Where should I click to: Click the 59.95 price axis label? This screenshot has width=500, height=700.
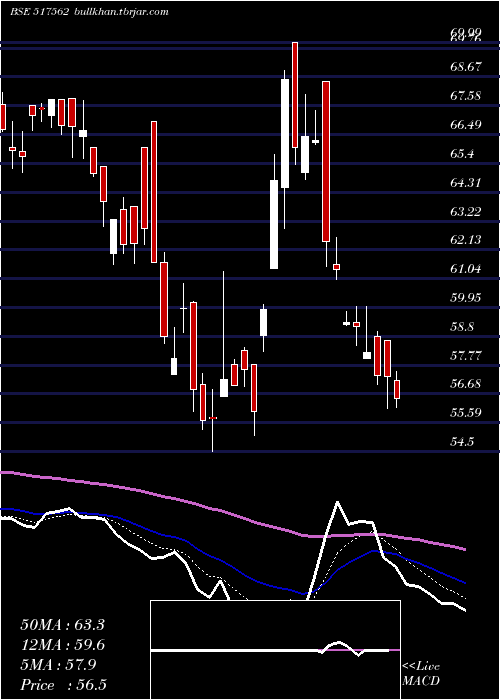tap(466, 298)
